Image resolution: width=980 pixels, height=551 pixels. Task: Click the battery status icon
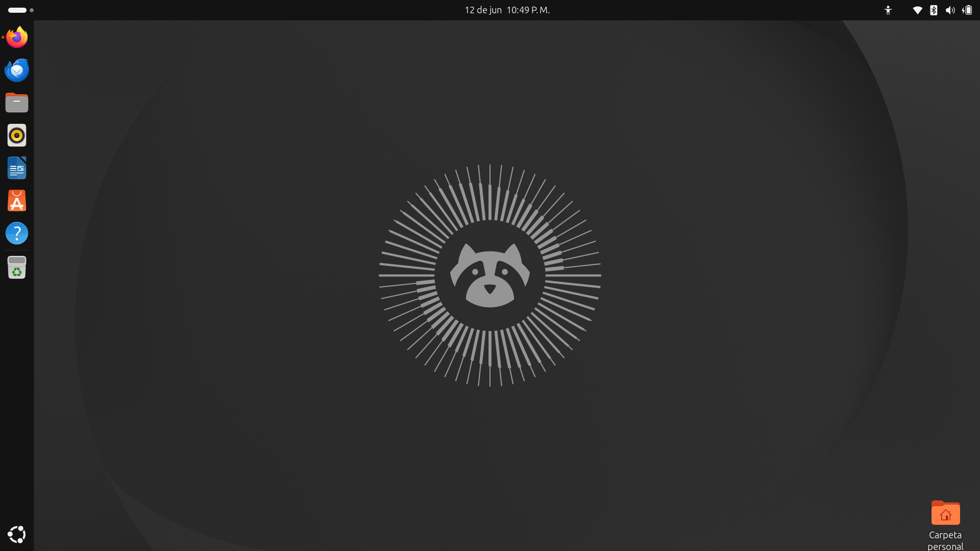(967, 10)
